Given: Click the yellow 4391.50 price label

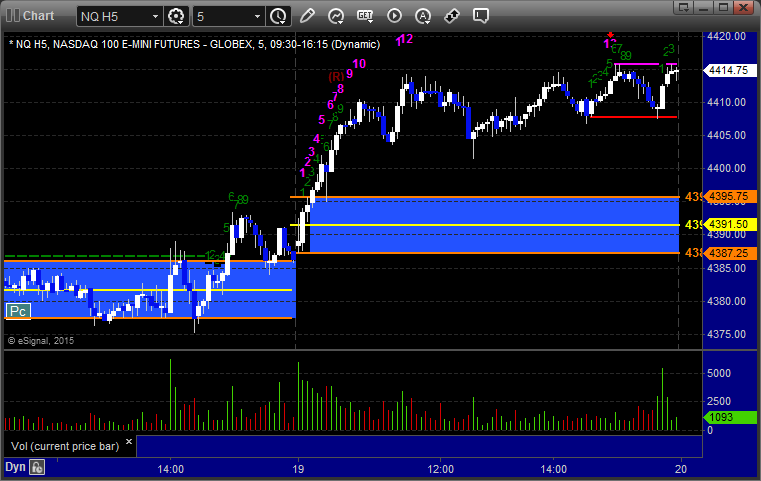Looking at the screenshot, I should pyautogui.click(x=729, y=224).
